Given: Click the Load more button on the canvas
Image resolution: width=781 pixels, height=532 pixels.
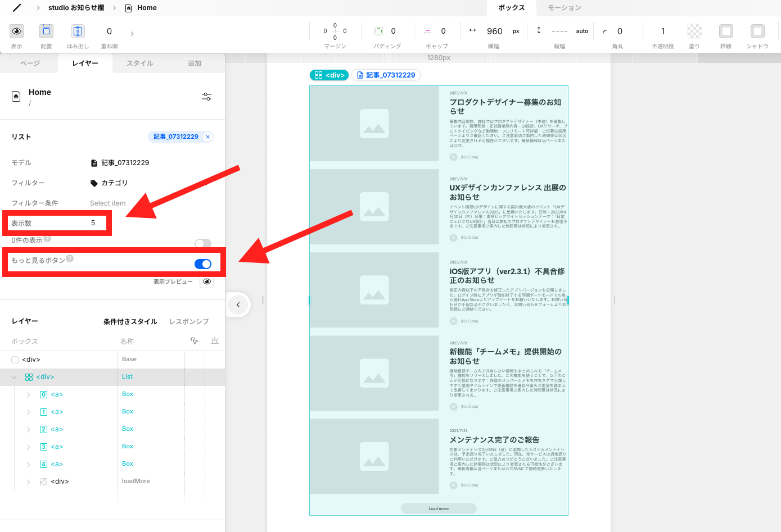Looking at the screenshot, I should [x=439, y=508].
